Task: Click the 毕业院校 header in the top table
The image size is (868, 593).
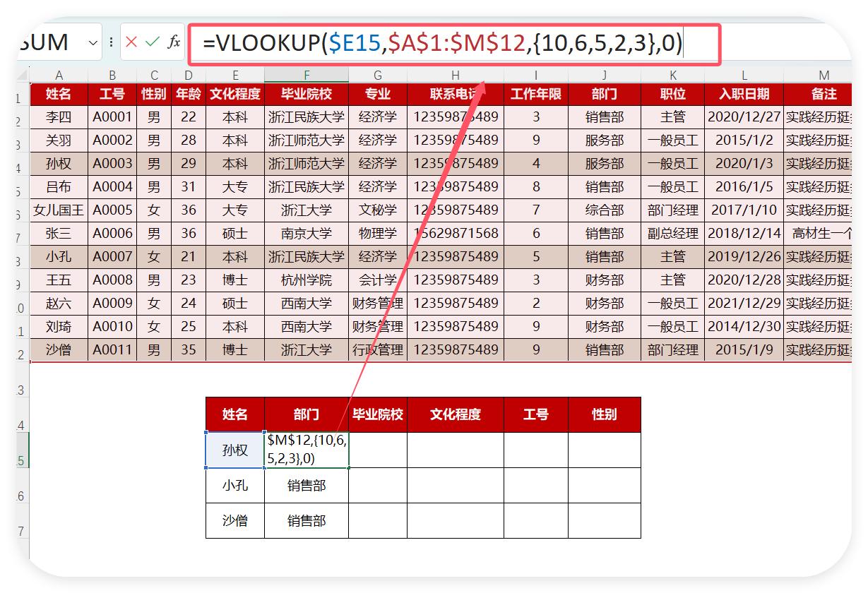Action: [307, 94]
